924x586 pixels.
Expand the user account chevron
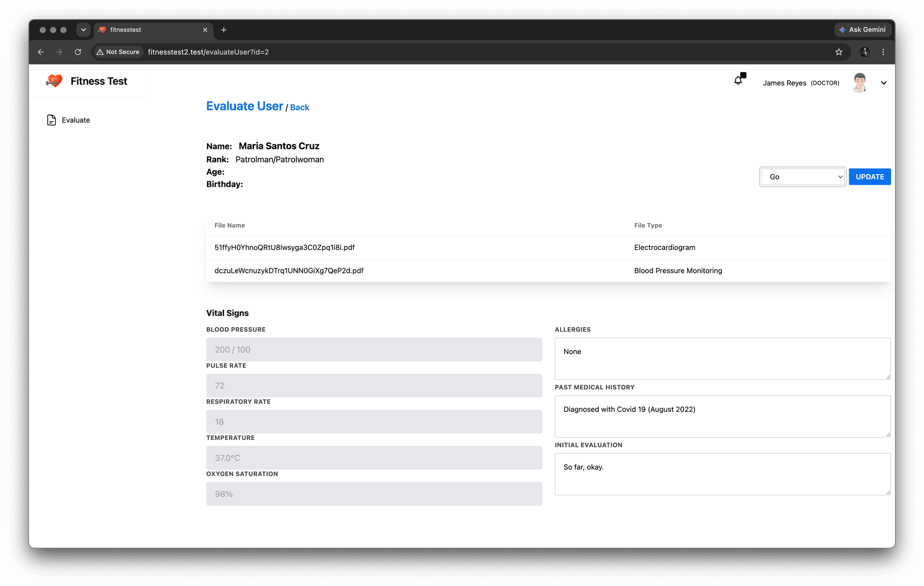pos(884,83)
